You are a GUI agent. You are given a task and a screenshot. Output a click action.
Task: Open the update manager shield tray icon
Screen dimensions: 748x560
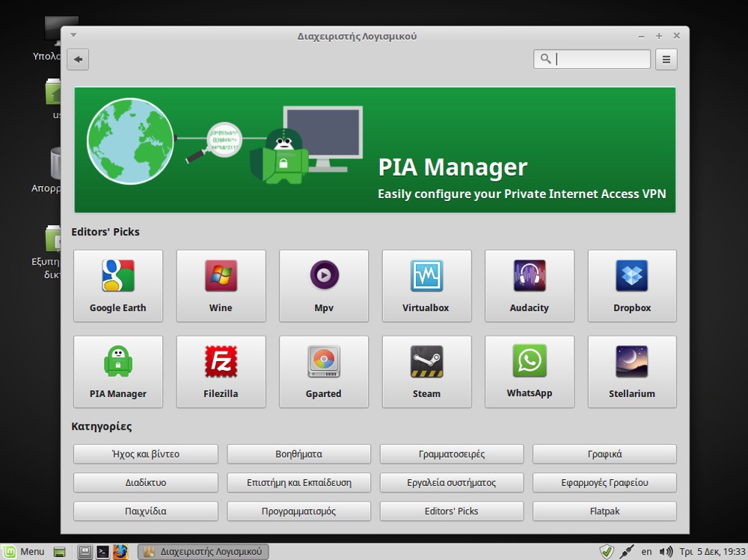(x=607, y=552)
